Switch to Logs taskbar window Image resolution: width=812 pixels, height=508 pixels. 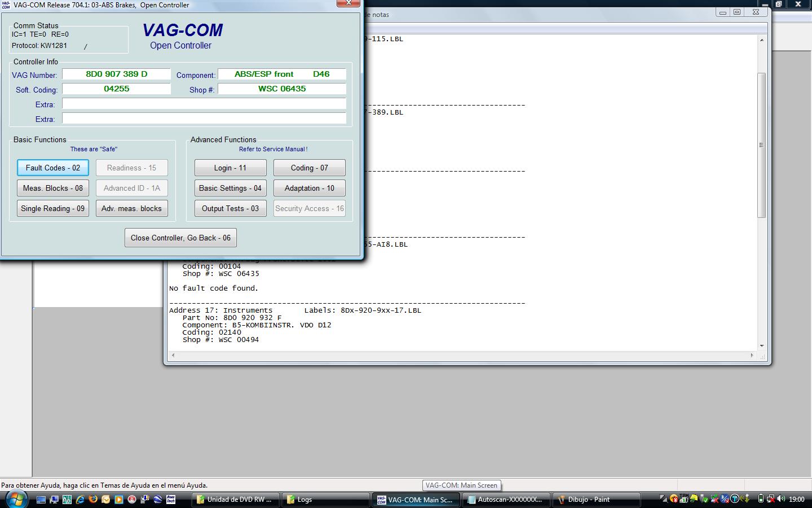click(325, 500)
